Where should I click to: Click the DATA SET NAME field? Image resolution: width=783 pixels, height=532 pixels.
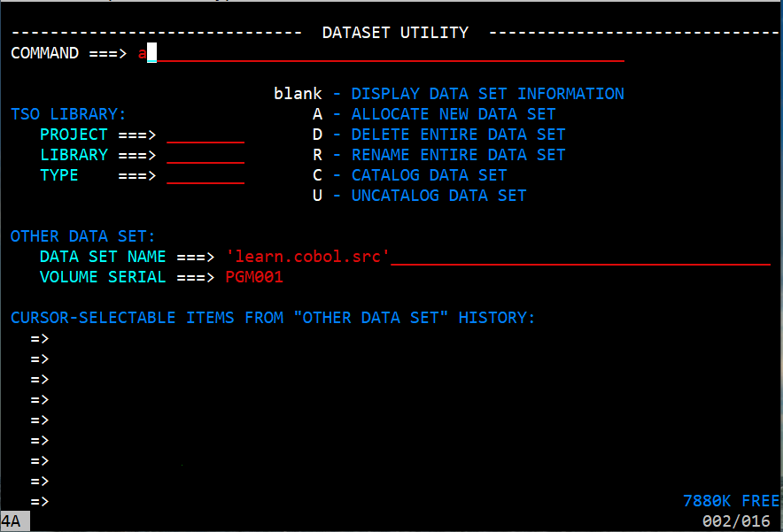click(498, 257)
